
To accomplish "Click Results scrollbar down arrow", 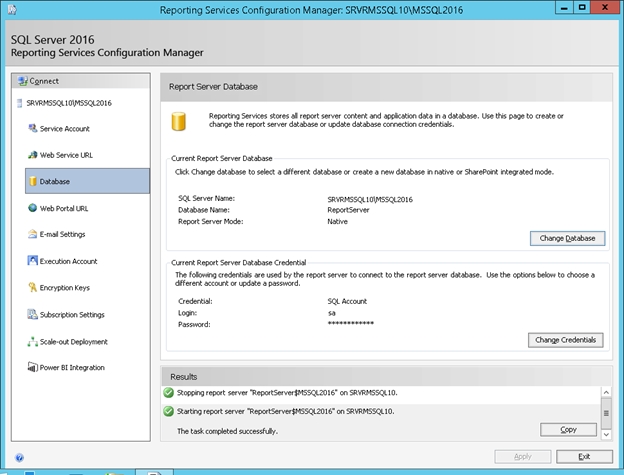I will pos(606,435).
